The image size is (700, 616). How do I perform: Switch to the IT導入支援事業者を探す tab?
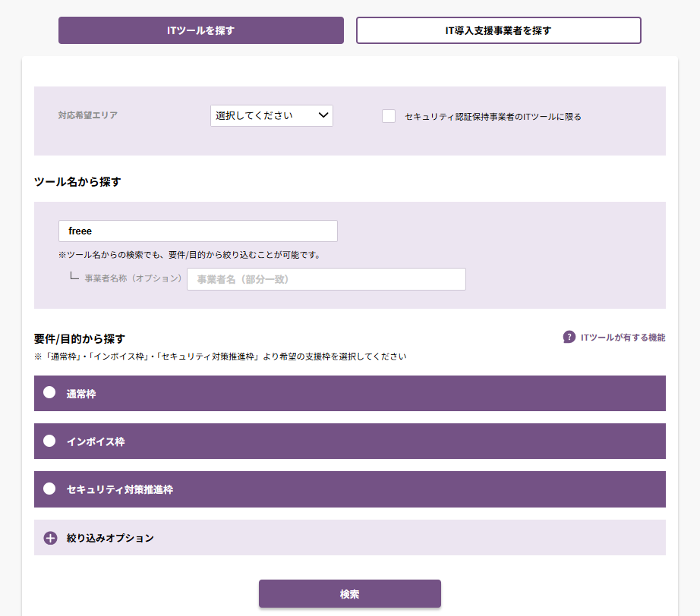coord(498,30)
